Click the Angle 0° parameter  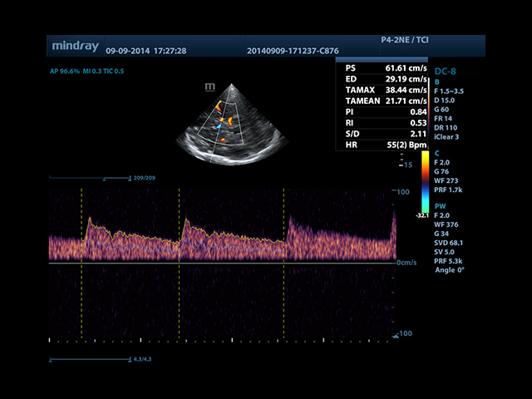pos(451,270)
